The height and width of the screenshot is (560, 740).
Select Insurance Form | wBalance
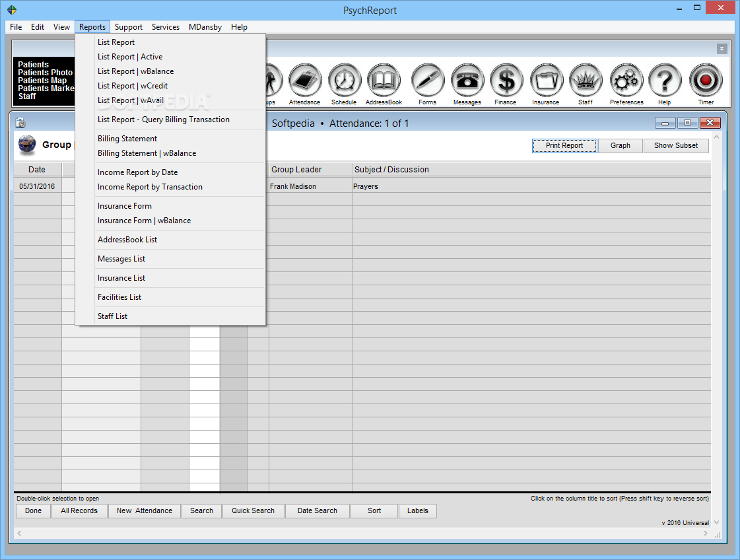[x=170, y=221]
